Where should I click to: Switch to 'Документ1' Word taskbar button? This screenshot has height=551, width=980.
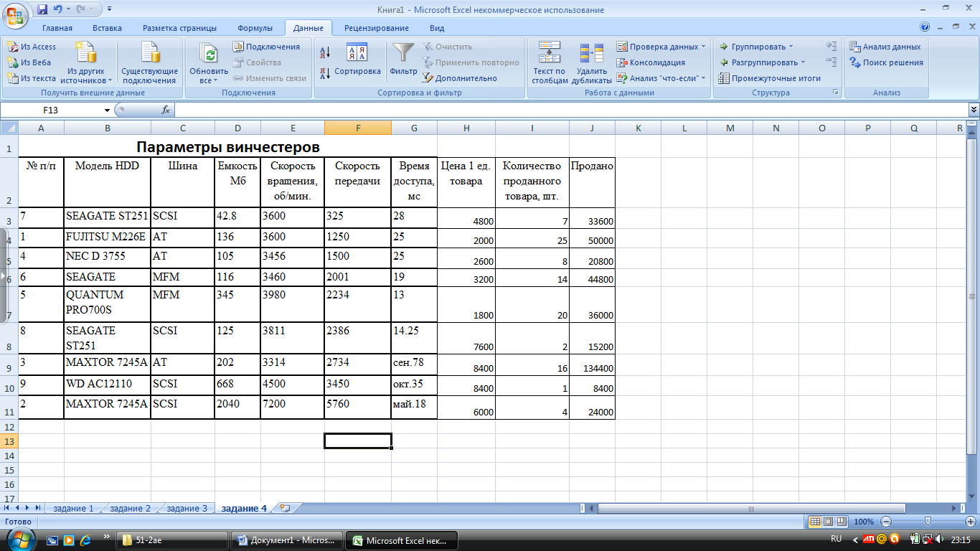[x=287, y=540]
